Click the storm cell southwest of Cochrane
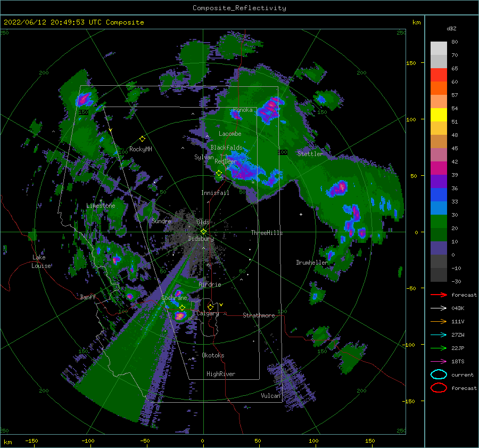 (x=180, y=316)
